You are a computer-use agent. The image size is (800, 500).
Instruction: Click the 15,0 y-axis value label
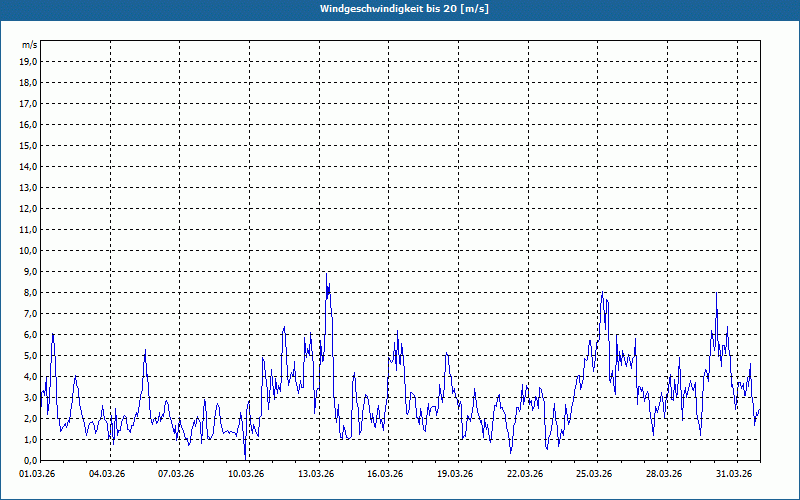28,145
